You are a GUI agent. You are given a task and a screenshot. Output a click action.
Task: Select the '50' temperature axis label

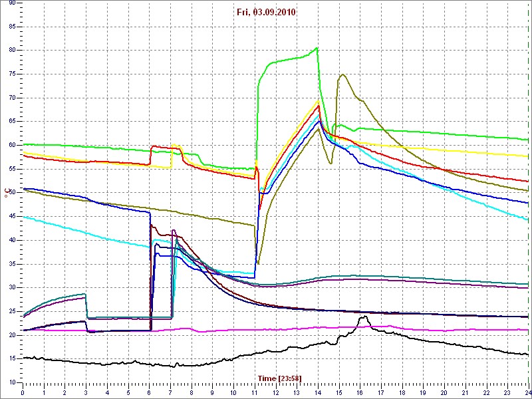(x=11, y=193)
